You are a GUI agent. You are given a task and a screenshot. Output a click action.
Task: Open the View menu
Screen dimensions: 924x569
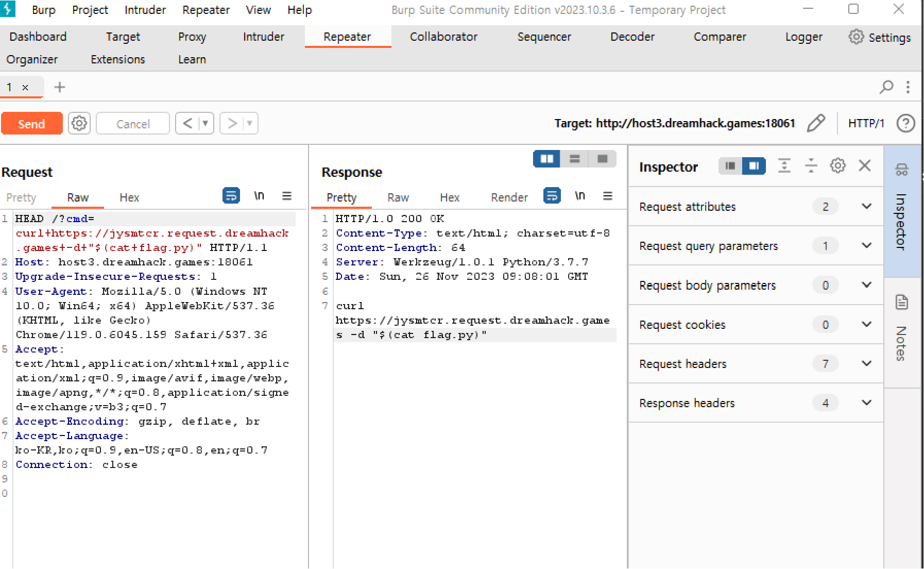point(258,10)
